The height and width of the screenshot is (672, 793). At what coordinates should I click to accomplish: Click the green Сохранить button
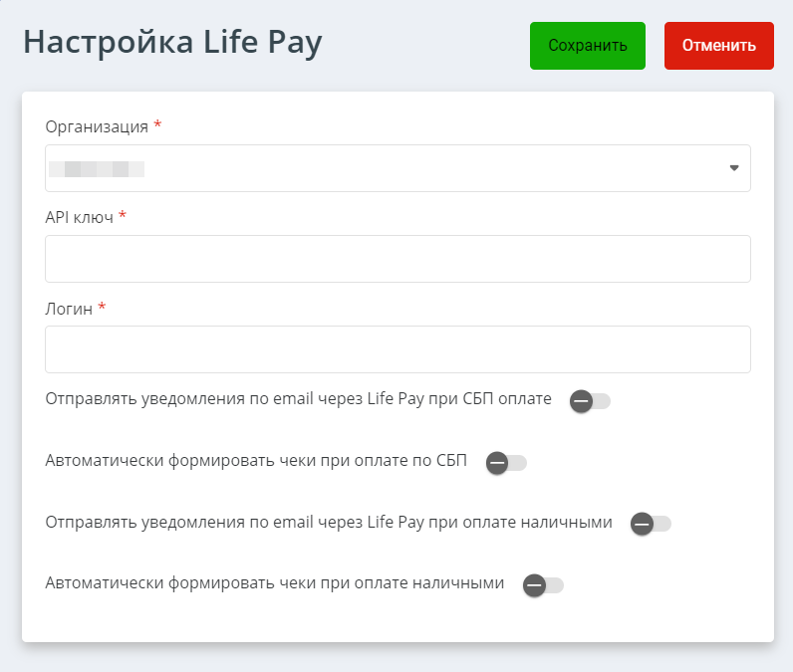pos(587,46)
